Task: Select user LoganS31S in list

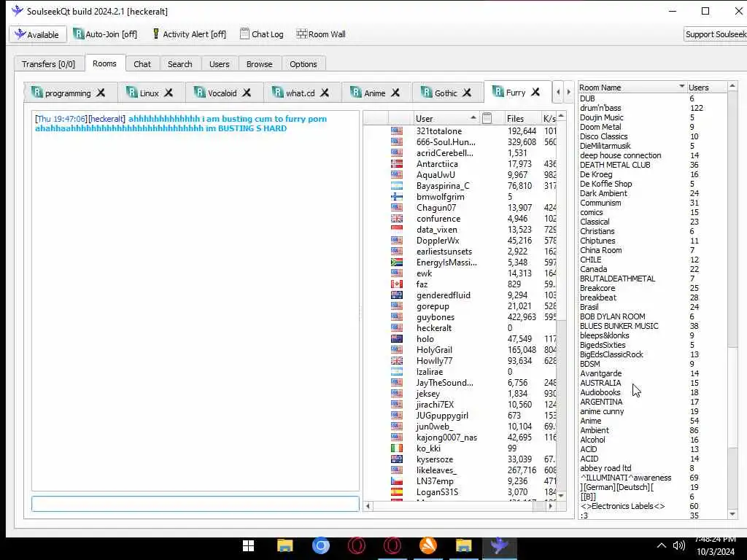Action: point(438,492)
